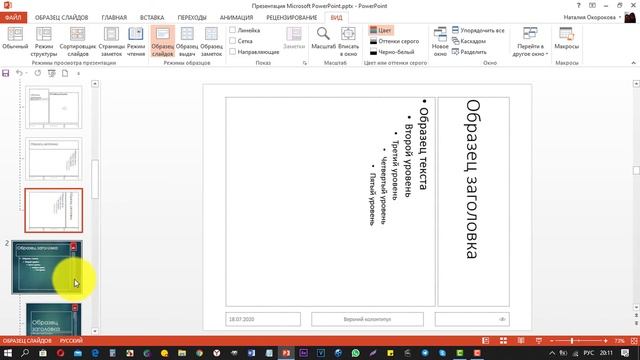Image resolution: width=640 pixels, height=360 pixels.
Task: Switch to Normal (Обычный) view
Action: 15,39
